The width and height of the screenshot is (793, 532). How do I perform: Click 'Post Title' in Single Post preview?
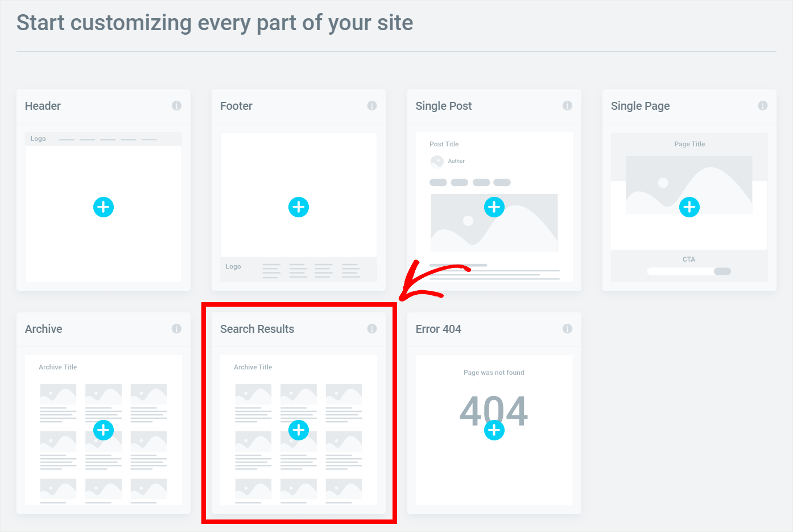444,145
